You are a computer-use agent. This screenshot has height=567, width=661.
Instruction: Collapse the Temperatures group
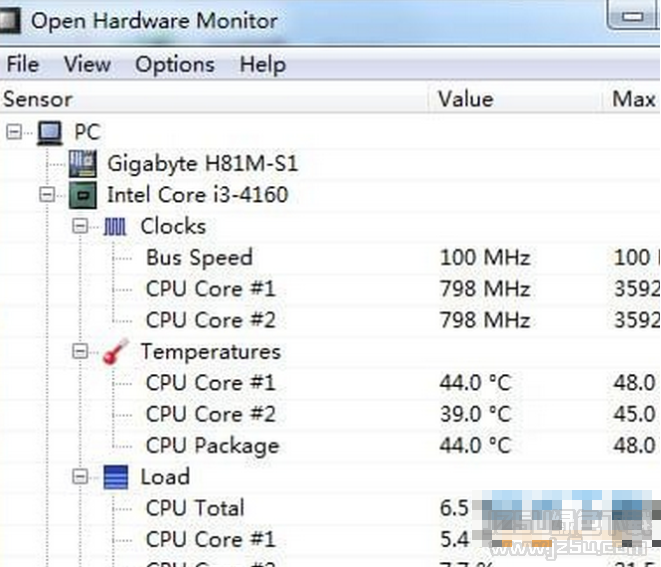click(x=80, y=352)
